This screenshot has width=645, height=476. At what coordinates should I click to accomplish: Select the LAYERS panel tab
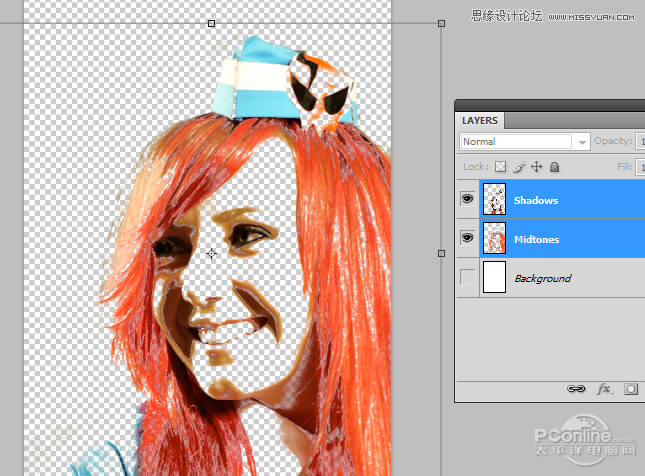click(x=480, y=120)
